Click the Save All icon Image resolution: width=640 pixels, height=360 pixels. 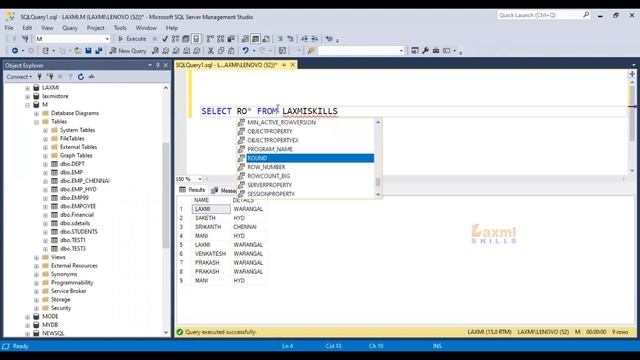point(99,51)
